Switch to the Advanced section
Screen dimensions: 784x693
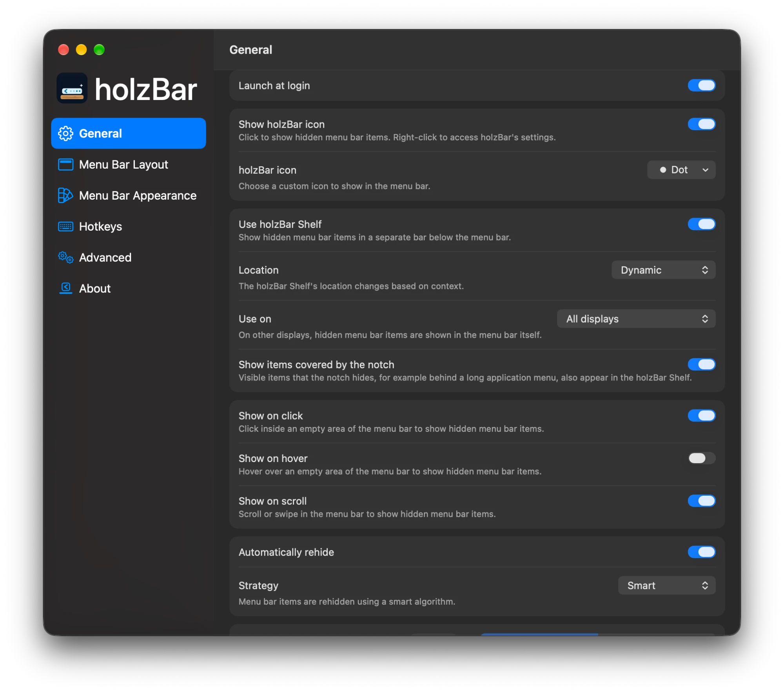click(128, 257)
